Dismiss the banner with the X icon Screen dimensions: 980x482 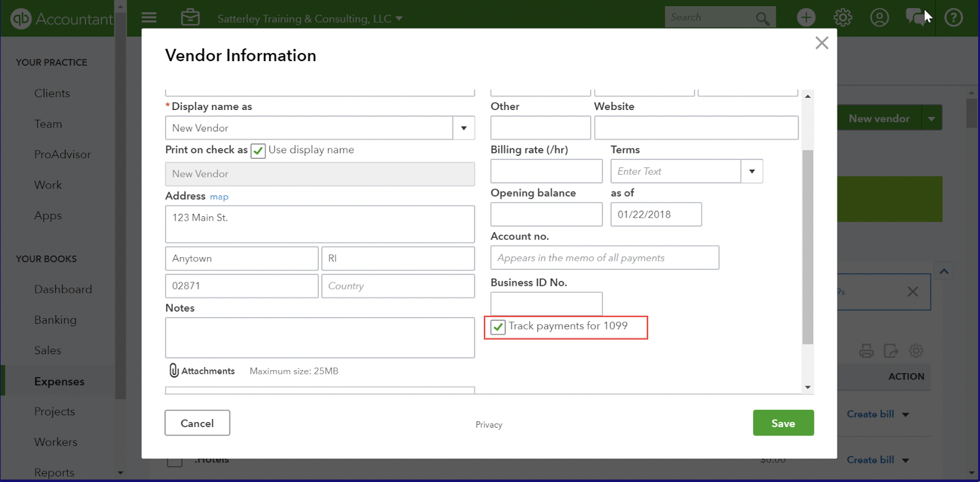coord(913,292)
